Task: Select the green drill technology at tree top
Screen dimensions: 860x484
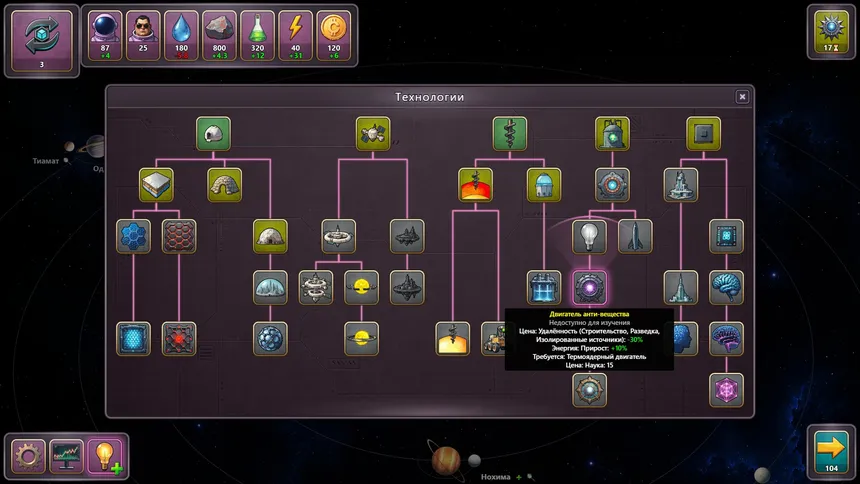Action: (x=510, y=133)
